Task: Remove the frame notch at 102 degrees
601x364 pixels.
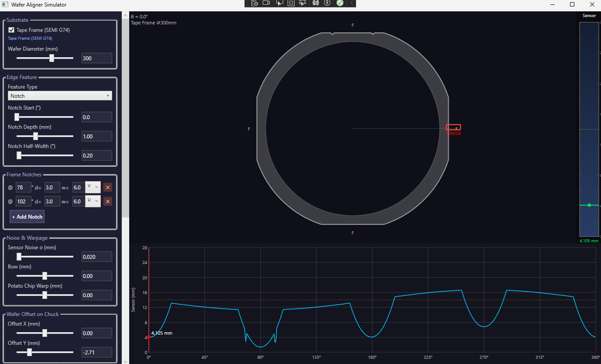Action: pyautogui.click(x=108, y=201)
